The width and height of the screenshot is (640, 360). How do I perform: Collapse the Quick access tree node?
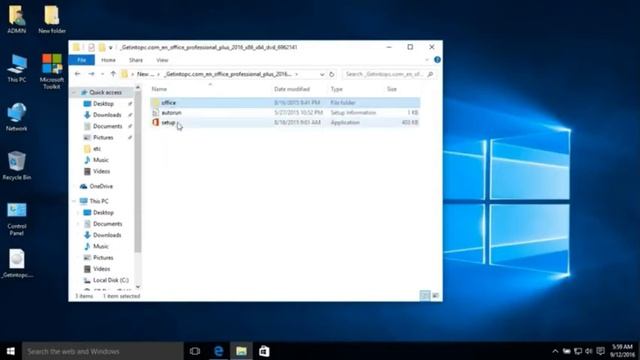74,93
